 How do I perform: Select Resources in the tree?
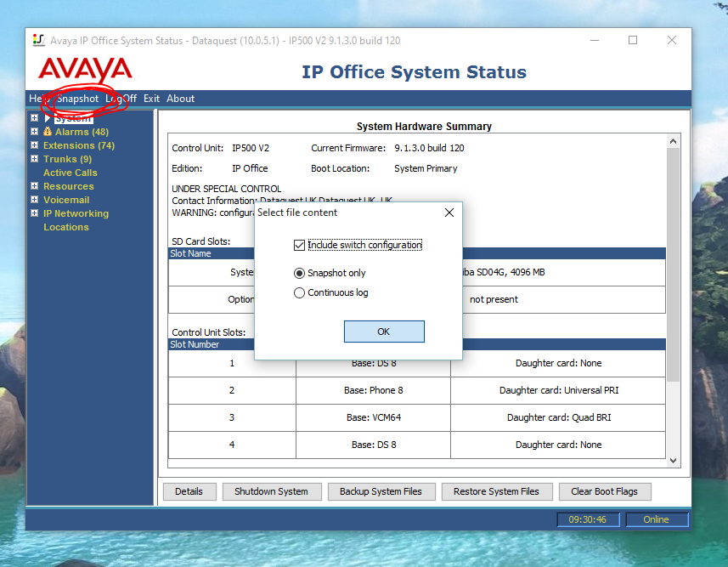(x=68, y=186)
